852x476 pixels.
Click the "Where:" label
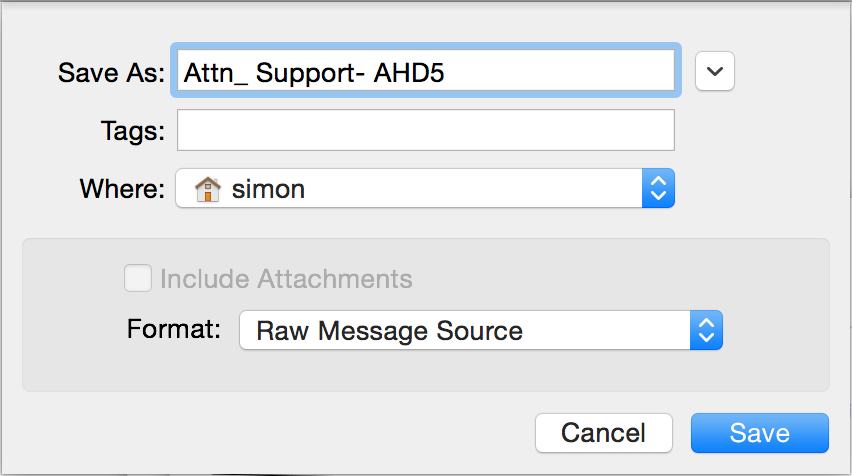pyautogui.click(x=120, y=189)
